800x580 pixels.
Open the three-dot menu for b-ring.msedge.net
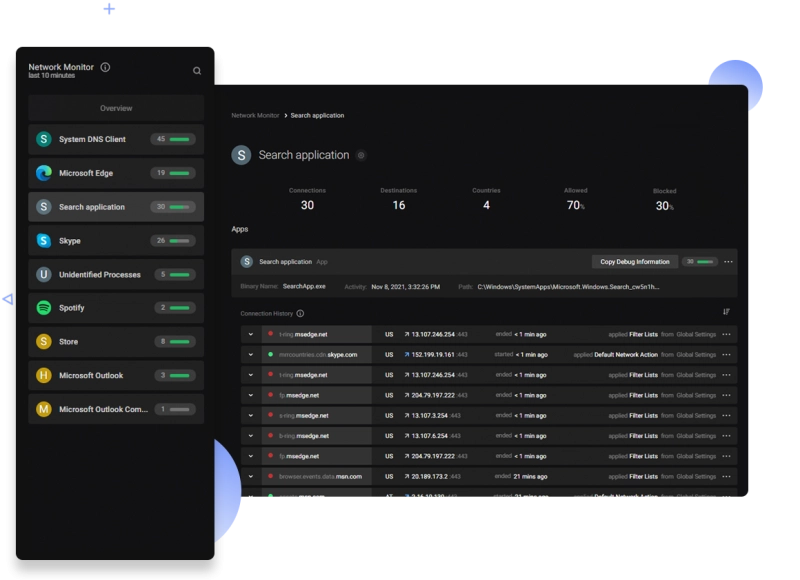(727, 436)
